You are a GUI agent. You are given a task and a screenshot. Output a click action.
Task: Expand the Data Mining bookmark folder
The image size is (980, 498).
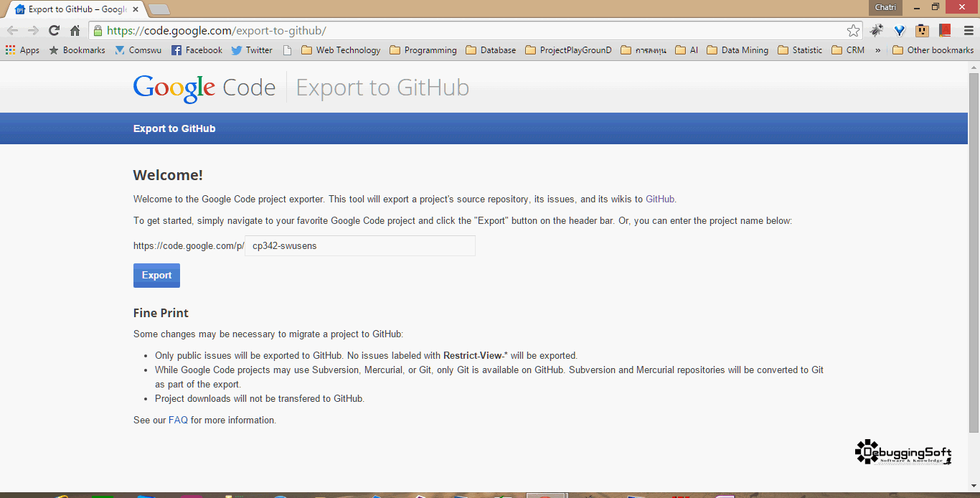pos(738,50)
